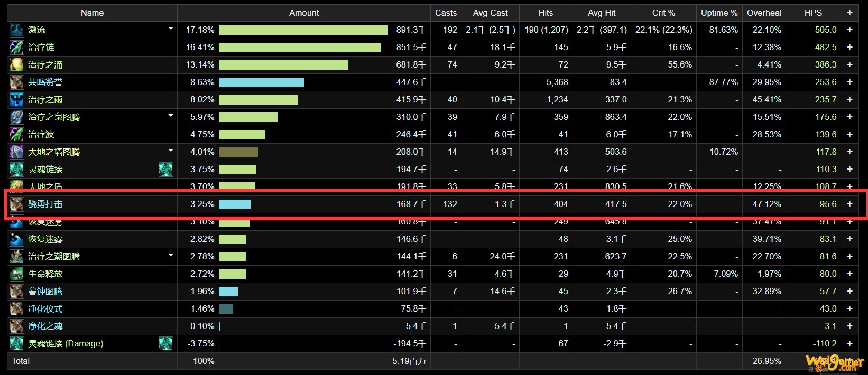Click the 治疗之潮图腾 spell icon

[x=17, y=257]
